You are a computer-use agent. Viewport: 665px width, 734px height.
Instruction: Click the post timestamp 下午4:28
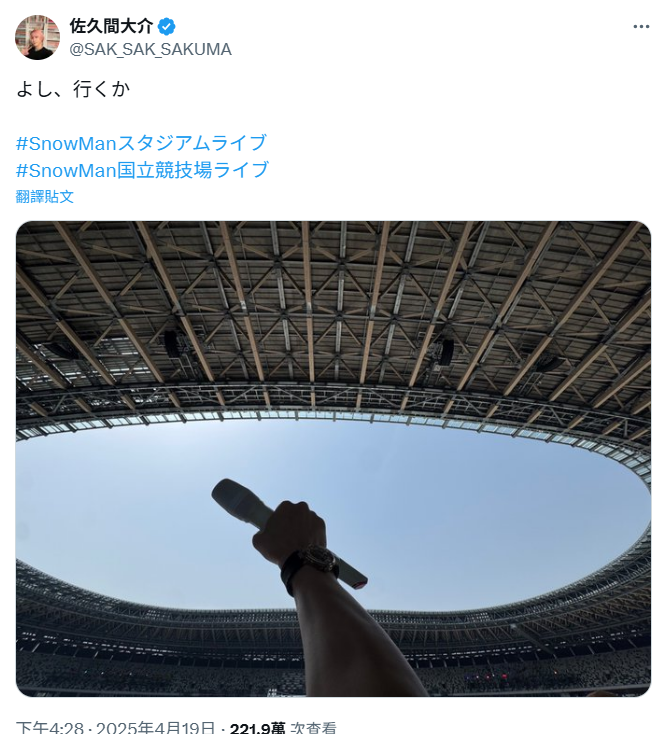50,728
